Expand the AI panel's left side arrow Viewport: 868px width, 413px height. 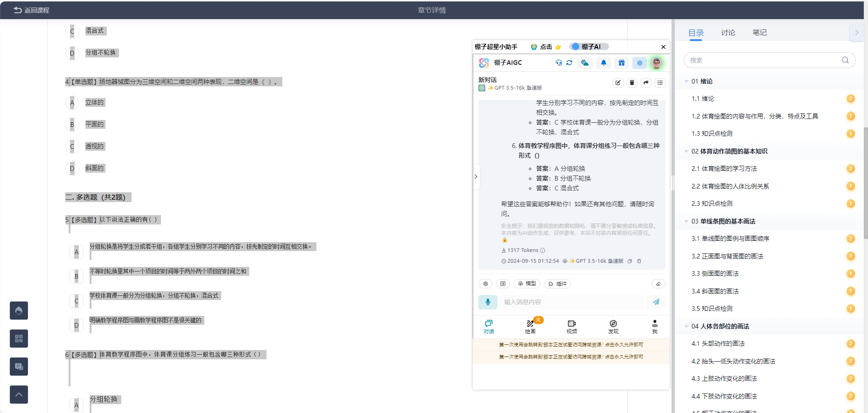[476, 176]
